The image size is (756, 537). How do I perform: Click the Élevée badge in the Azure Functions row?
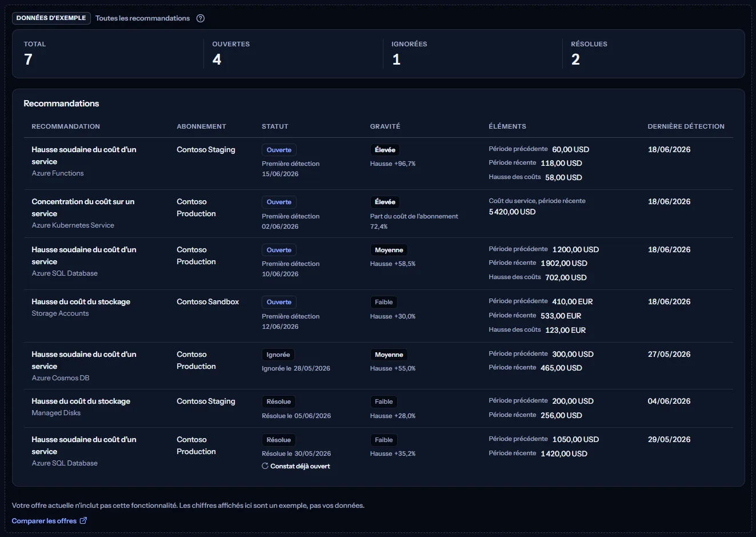[x=385, y=150]
